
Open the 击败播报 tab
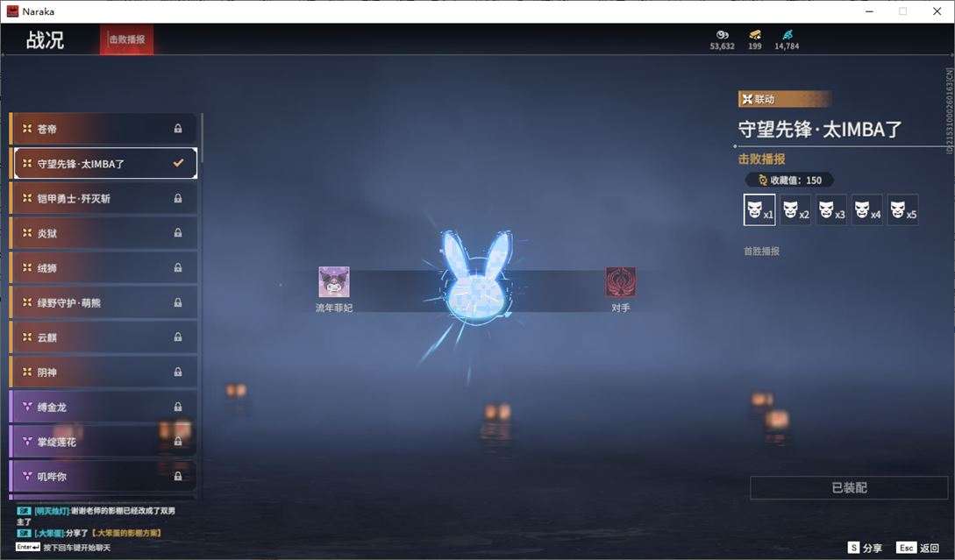pyautogui.click(x=126, y=39)
